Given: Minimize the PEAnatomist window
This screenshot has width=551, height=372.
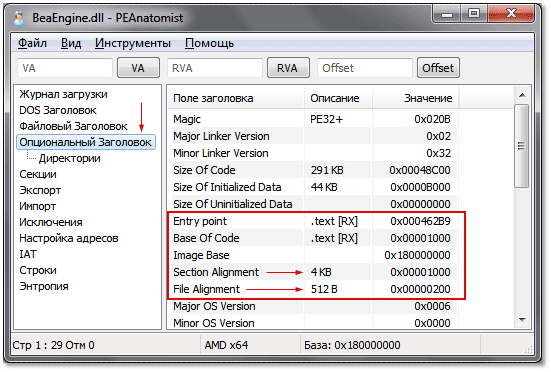Looking at the screenshot, I should coord(447,14).
